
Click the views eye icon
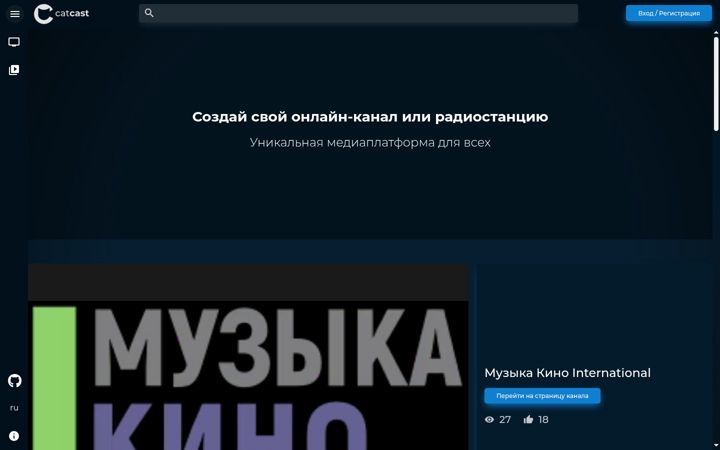(489, 420)
